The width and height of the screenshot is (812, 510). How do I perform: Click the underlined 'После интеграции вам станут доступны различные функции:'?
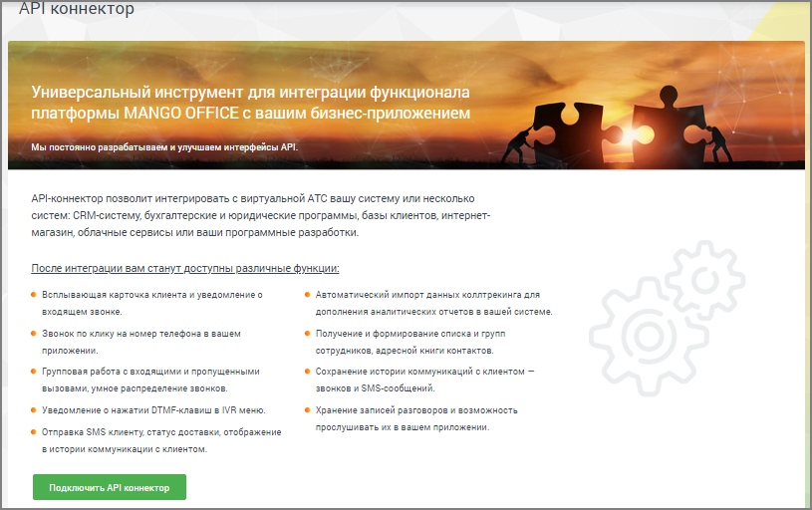pyautogui.click(x=185, y=268)
